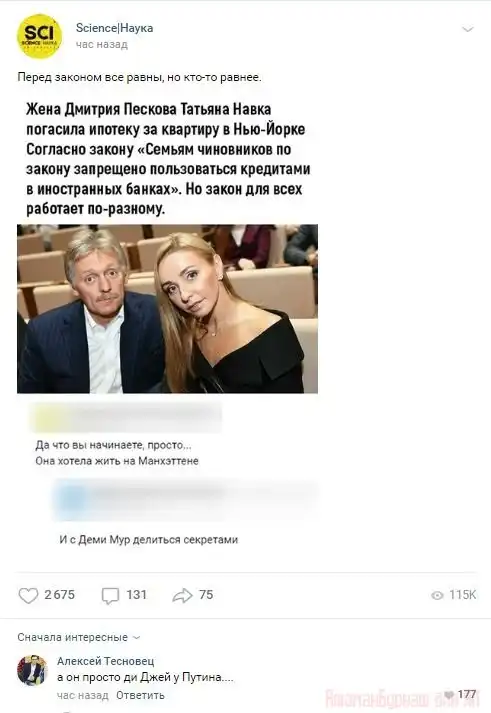Open the Science|Наука community link
Screen dimensions: 491x713
coord(114,28)
